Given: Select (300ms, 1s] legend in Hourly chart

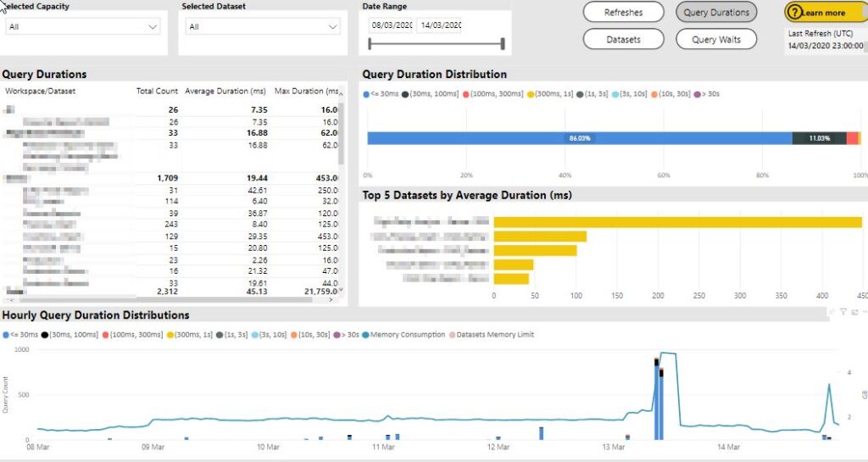Looking at the screenshot, I should [x=189, y=335].
